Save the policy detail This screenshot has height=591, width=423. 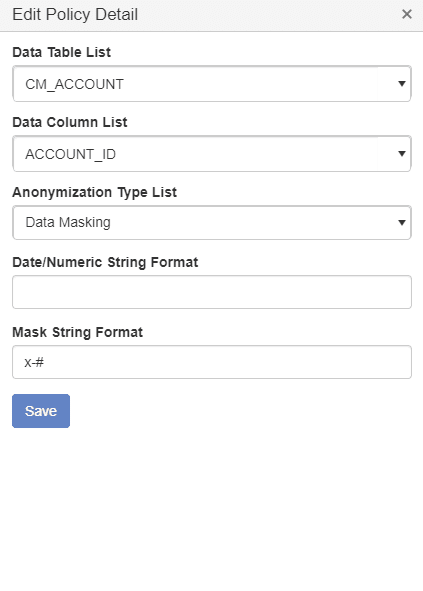click(41, 411)
